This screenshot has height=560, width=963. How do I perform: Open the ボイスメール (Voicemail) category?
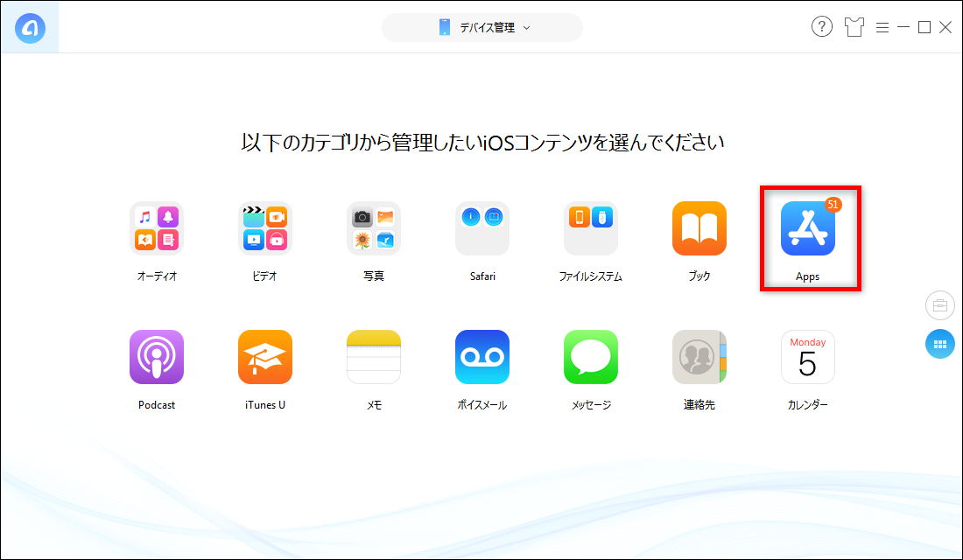pyautogui.click(x=482, y=357)
